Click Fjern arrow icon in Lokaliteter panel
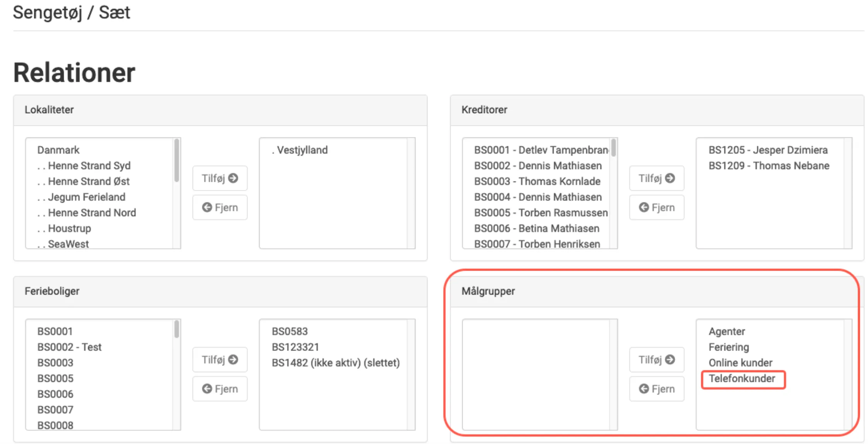This screenshot has height=444, width=868. [x=207, y=207]
